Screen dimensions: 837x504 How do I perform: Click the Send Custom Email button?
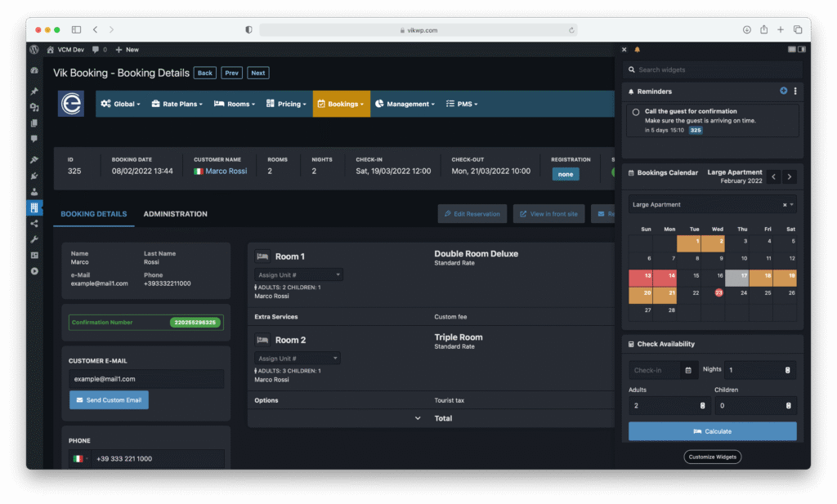109,399
